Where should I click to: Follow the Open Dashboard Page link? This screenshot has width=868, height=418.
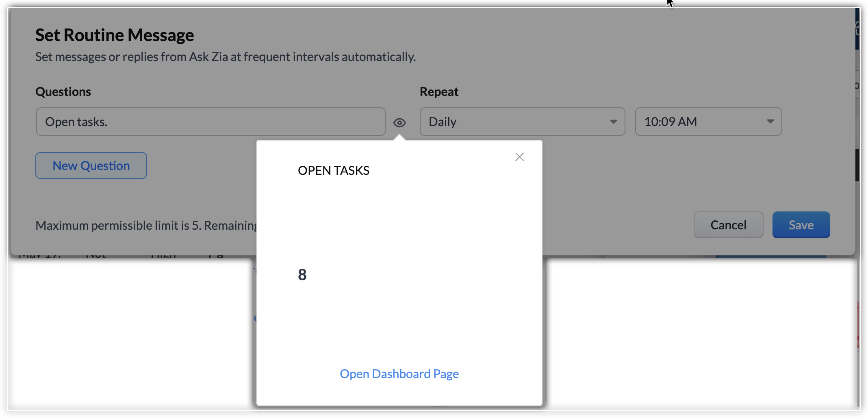click(x=399, y=374)
